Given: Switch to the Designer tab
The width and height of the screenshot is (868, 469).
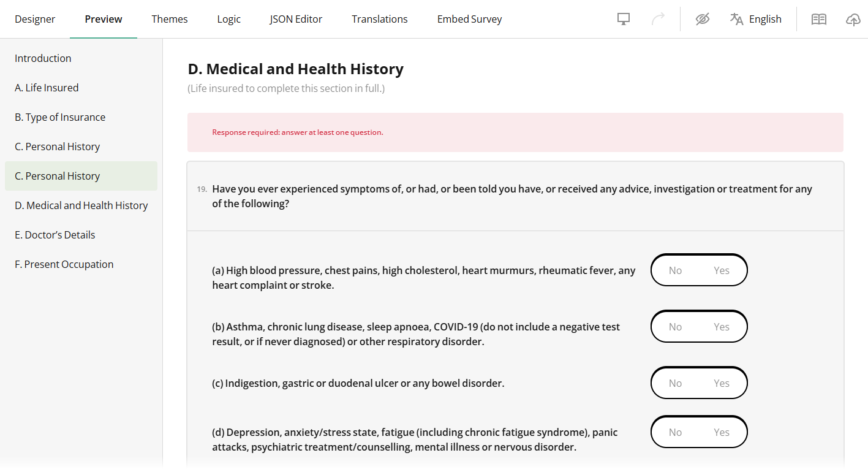Looking at the screenshot, I should pyautogui.click(x=35, y=19).
